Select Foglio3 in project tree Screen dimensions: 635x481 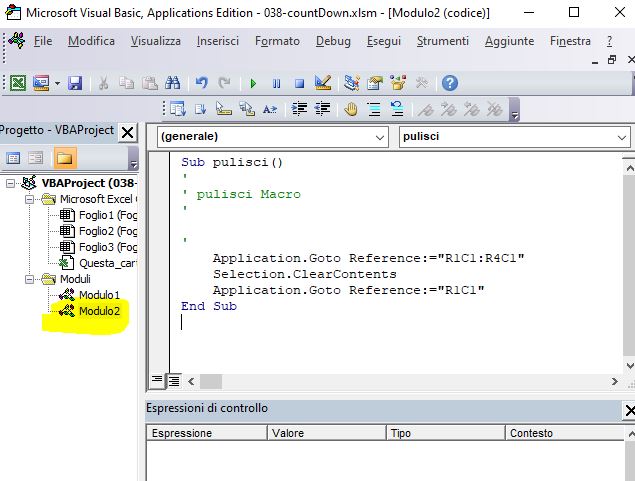click(x=98, y=247)
